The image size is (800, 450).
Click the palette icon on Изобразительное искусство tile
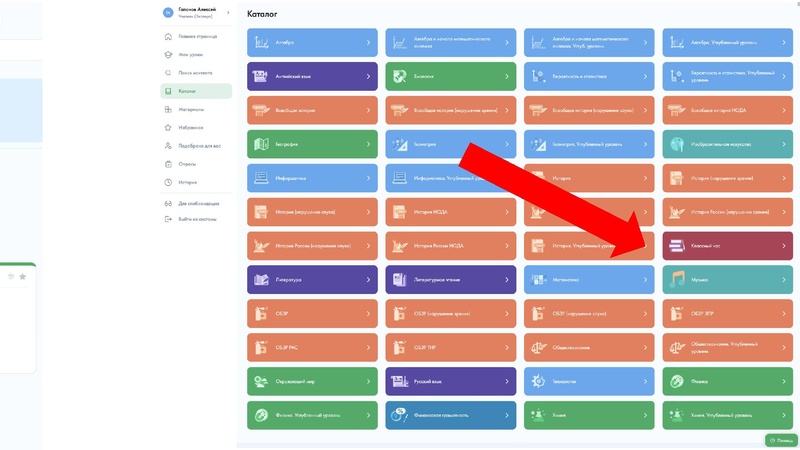click(x=678, y=144)
